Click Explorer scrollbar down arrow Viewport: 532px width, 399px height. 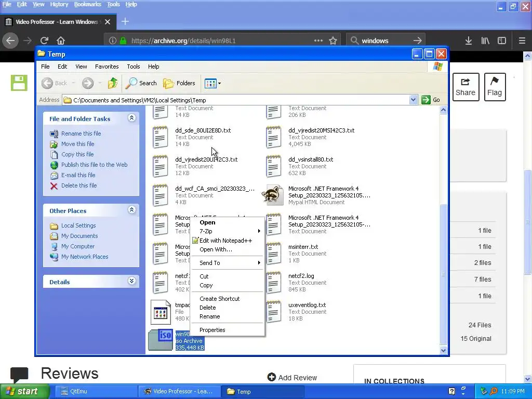[x=443, y=351]
